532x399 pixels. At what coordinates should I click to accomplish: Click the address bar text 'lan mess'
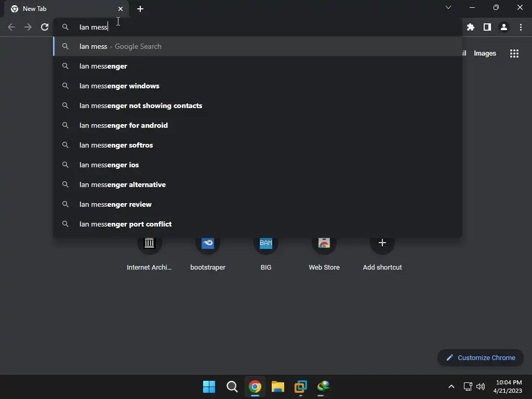pos(94,27)
